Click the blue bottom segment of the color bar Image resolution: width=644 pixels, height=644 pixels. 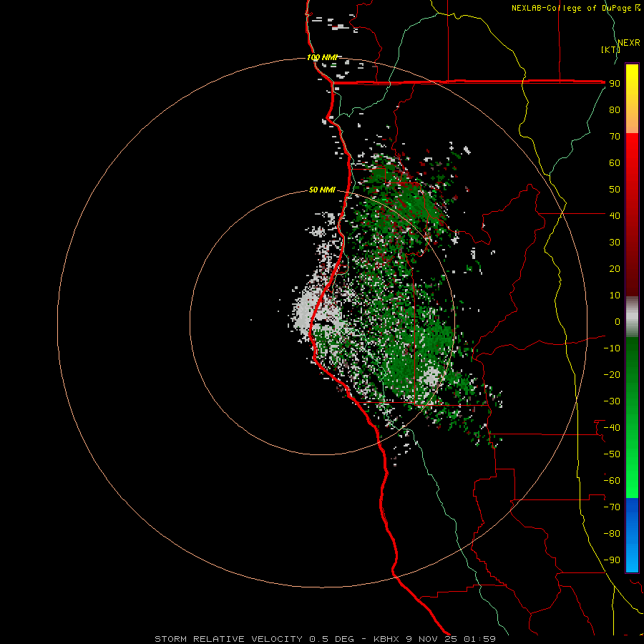click(x=632, y=535)
